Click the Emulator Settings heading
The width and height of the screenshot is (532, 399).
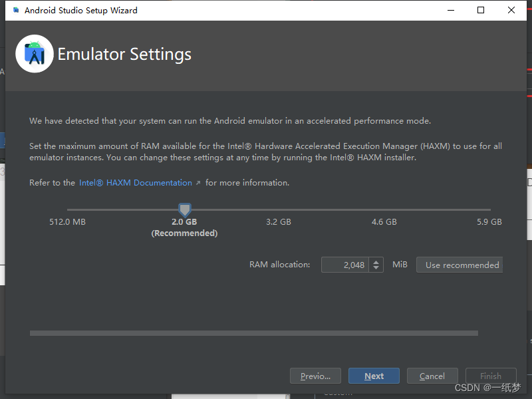(x=124, y=54)
